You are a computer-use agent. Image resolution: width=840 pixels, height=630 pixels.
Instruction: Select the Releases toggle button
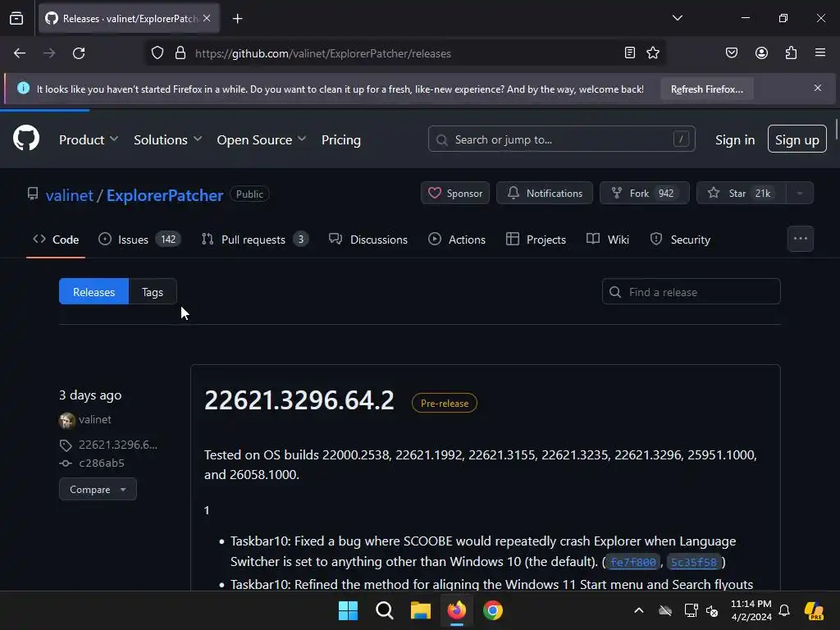94,291
